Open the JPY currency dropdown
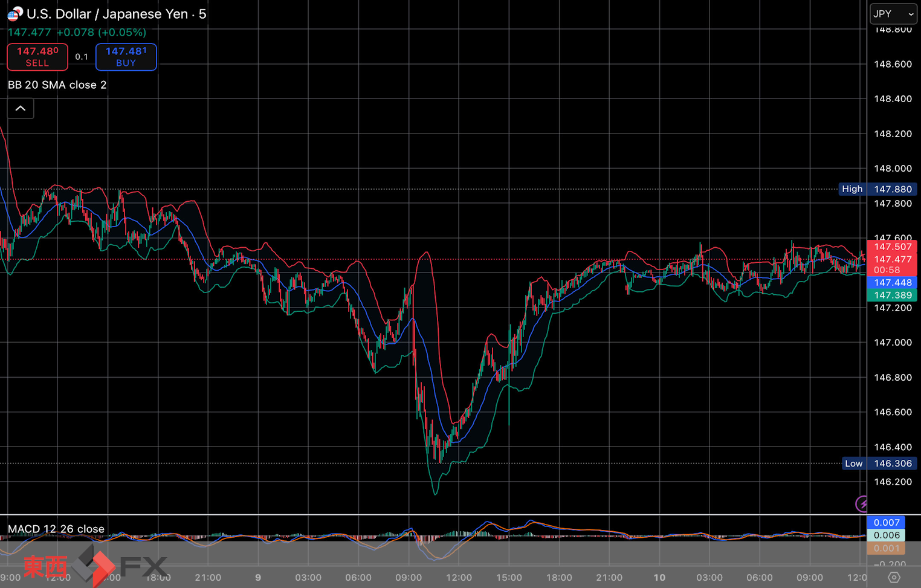Viewport: 921px width, 588px height. tap(893, 14)
